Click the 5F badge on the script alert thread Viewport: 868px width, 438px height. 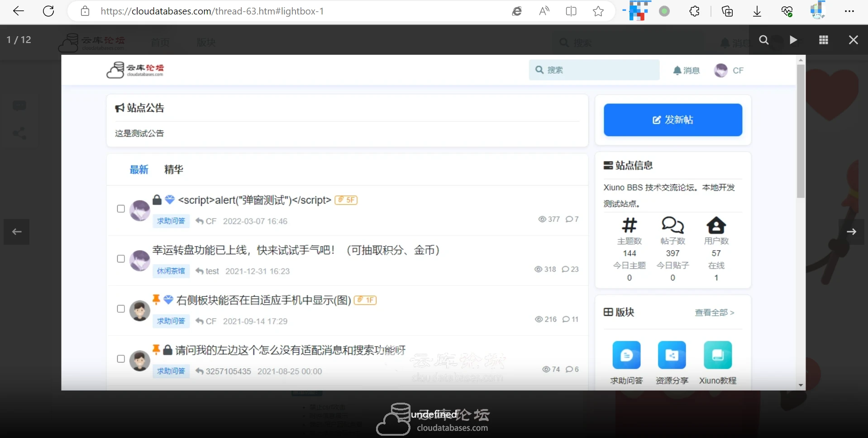pos(346,200)
